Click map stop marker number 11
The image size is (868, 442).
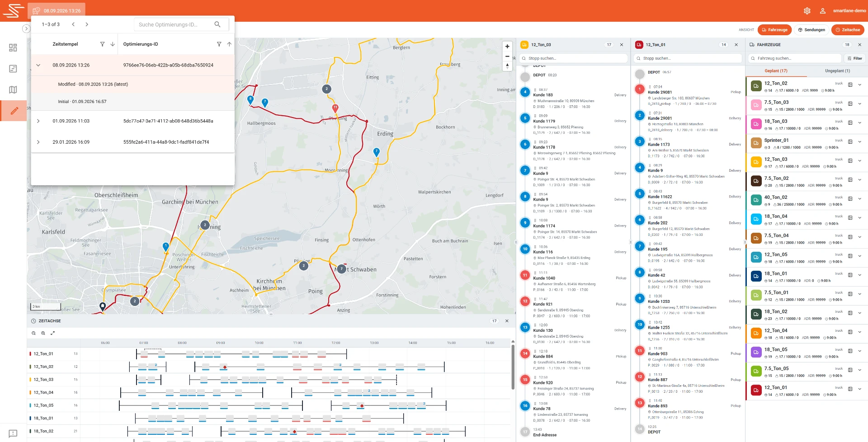coord(335,108)
